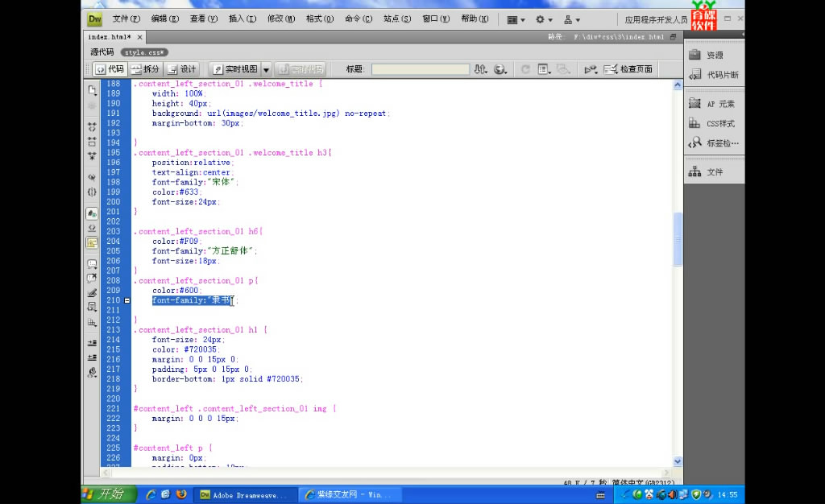Open the 帮助 menu
This screenshot has height=504, width=825.
pyautogui.click(x=475, y=19)
